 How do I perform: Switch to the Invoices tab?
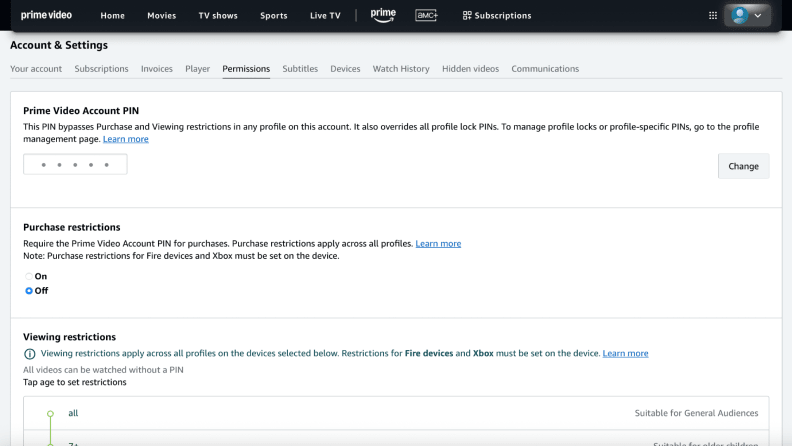pos(157,69)
